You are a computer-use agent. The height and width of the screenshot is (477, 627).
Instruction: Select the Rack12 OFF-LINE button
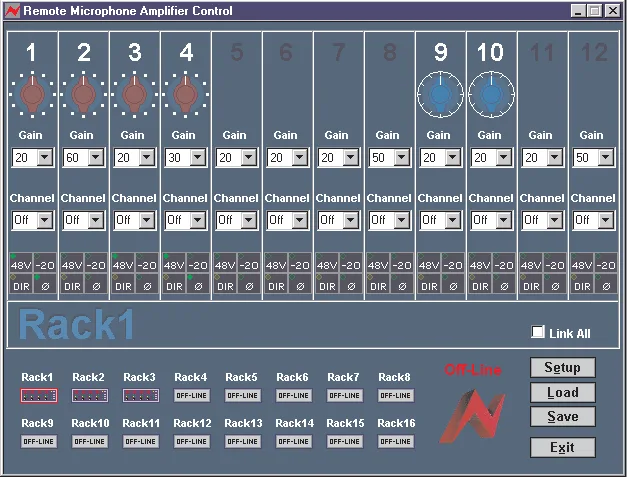tap(192, 441)
